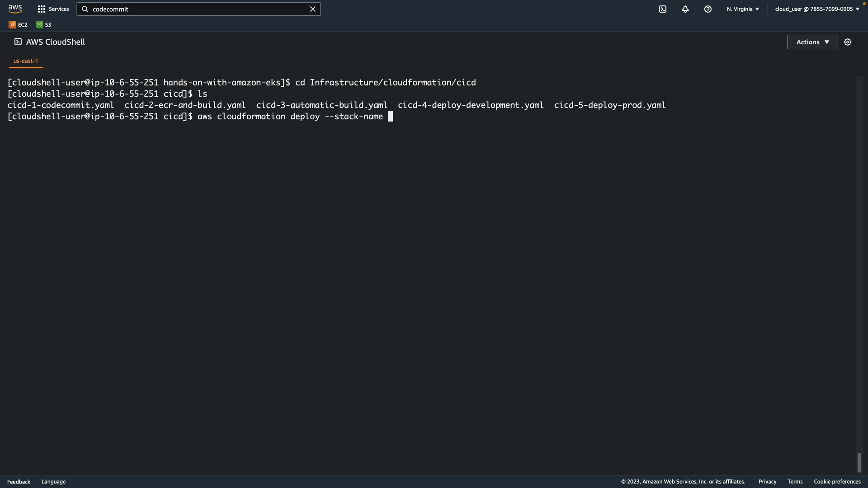Clear the codecommit search text

pos(312,9)
